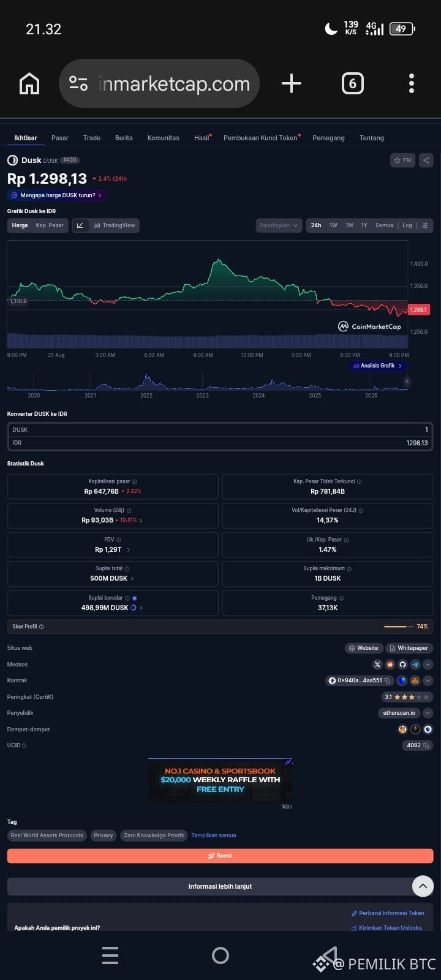Image resolution: width=441 pixels, height=980 pixels.
Task: Add Dusk to watchlist via 71K star
Action: pos(403,160)
